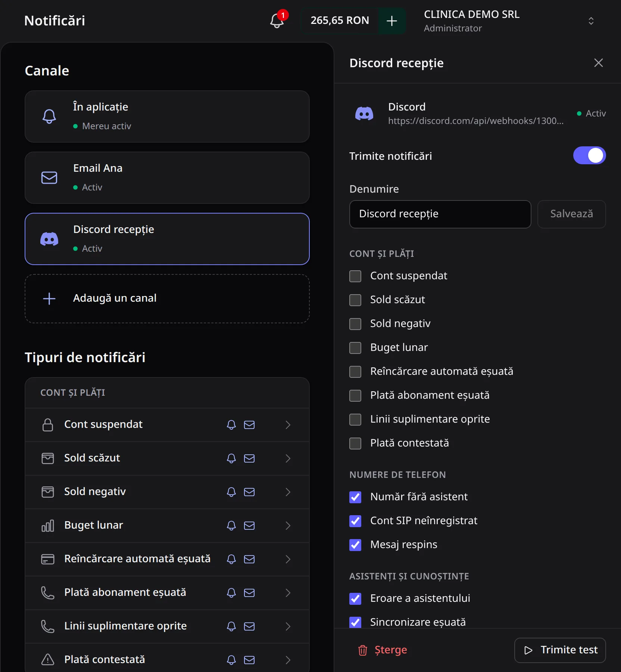Uncheck the Mesaj respins checkbox

tap(355, 545)
